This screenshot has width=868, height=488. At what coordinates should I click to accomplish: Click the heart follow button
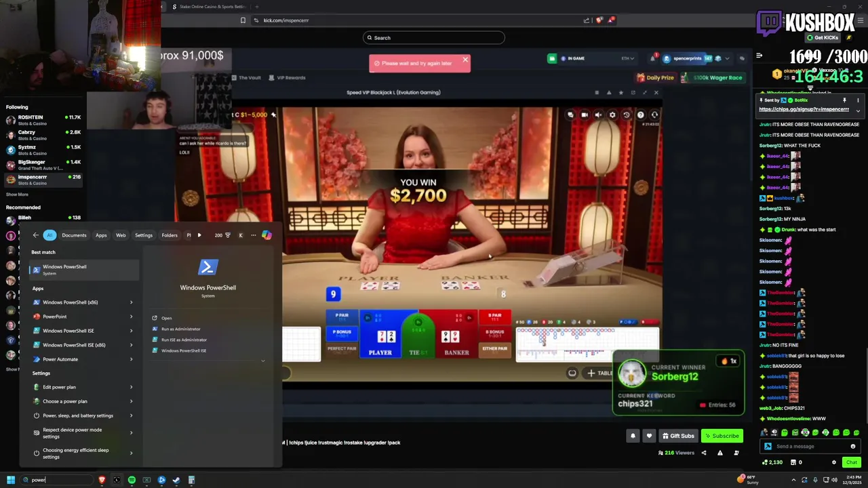click(649, 436)
